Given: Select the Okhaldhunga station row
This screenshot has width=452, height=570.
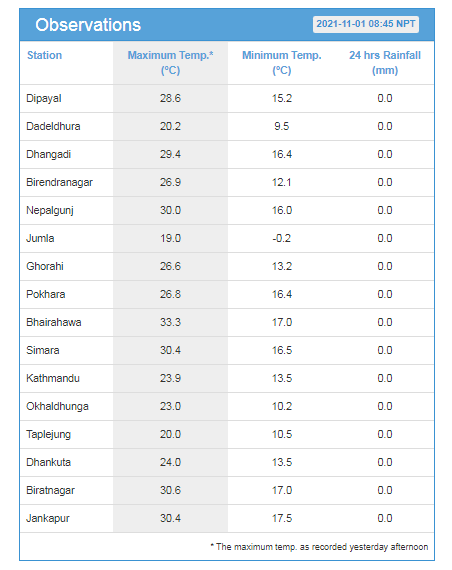Looking at the screenshot, I should [x=227, y=406].
